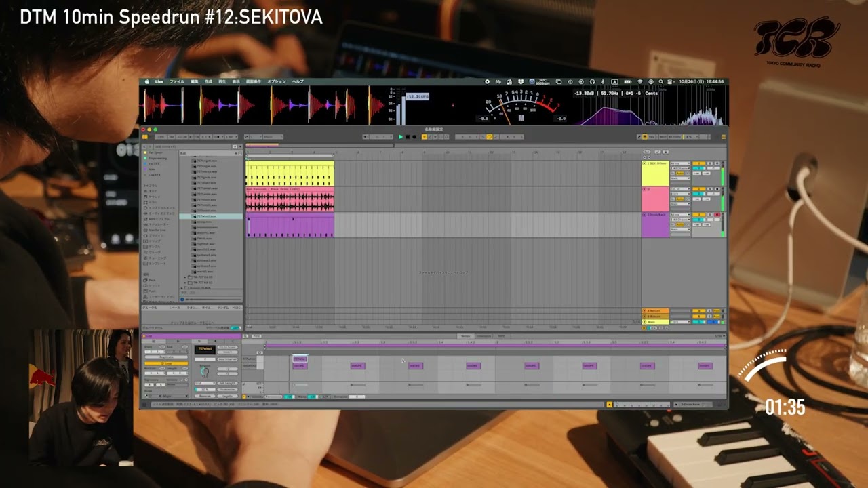Open the ファイル menu

(x=177, y=81)
